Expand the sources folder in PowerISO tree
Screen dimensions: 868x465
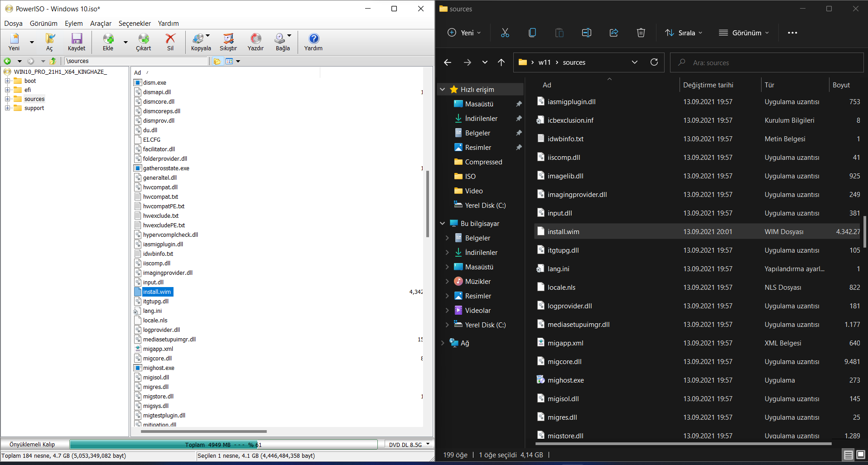point(7,99)
